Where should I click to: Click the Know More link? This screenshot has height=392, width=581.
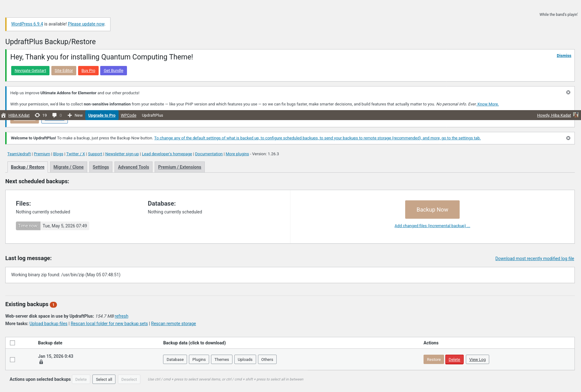point(488,104)
